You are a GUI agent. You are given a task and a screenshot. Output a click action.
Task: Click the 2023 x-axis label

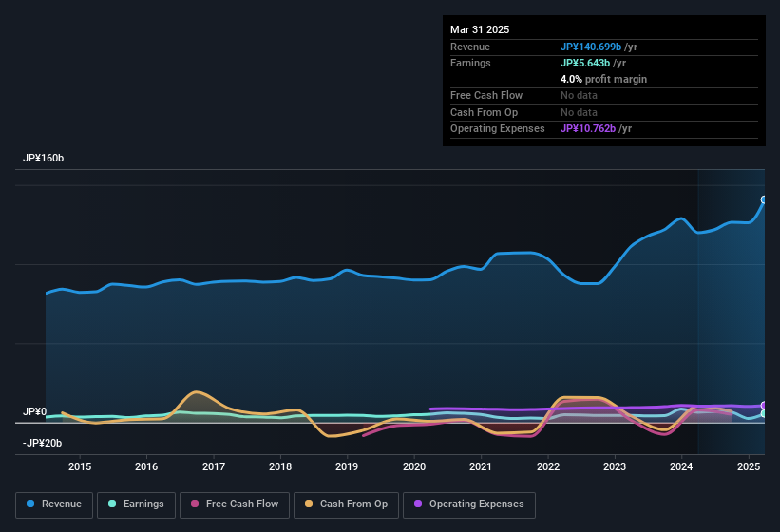[x=615, y=466]
